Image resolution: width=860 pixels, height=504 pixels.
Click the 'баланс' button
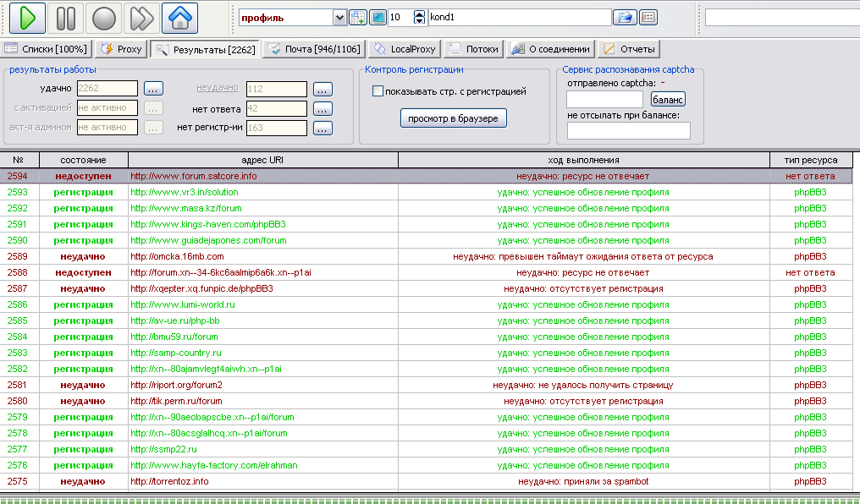point(668,99)
